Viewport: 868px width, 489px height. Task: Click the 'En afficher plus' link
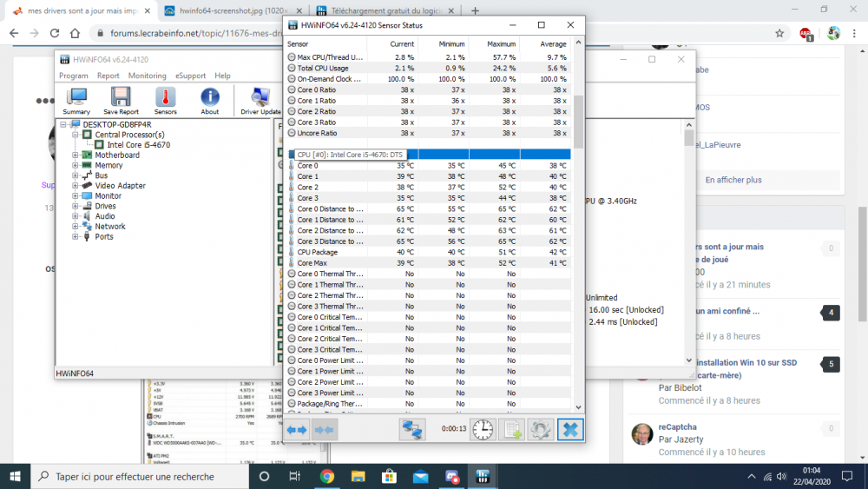click(x=733, y=180)
